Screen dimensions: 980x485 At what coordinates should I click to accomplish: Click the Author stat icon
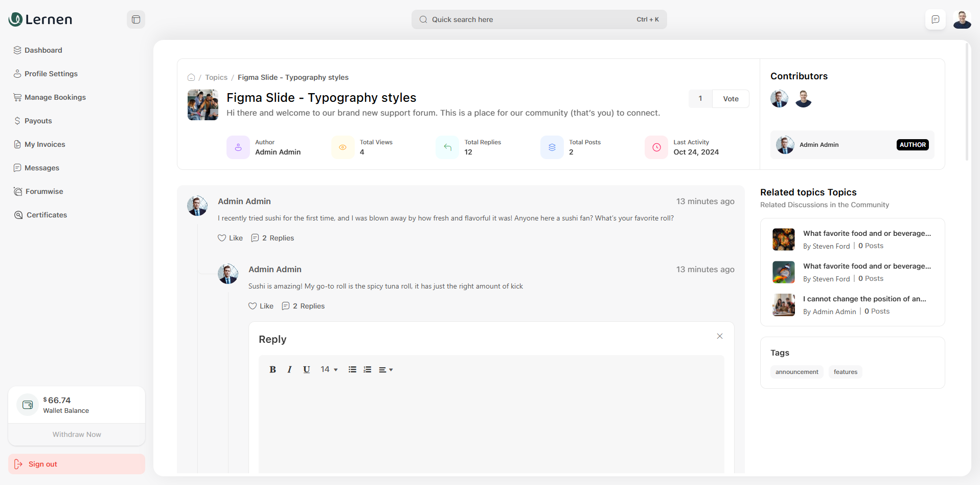[x=238, y=147]
